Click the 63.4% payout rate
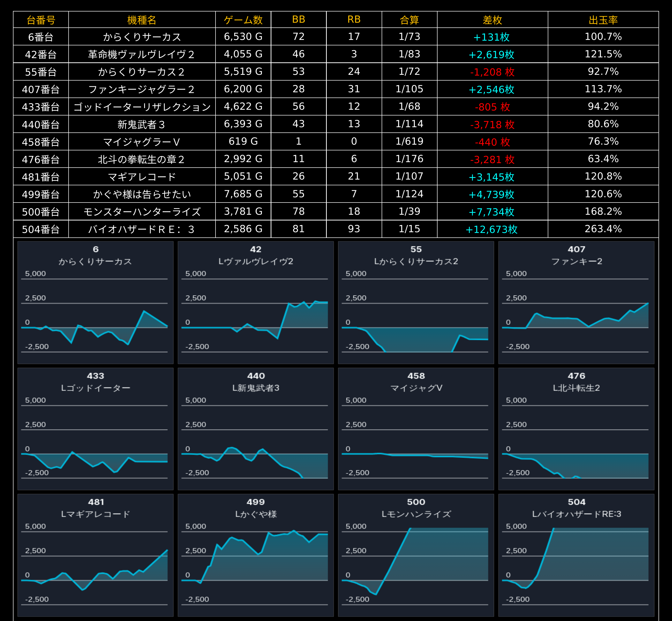This screenshot has width=672, height=621. 603,159
